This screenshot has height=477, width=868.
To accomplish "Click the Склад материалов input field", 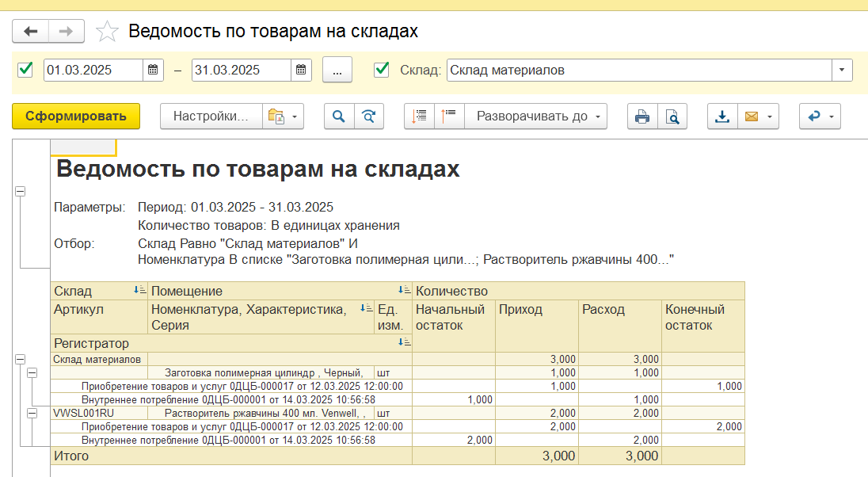I will click(639, 70).
